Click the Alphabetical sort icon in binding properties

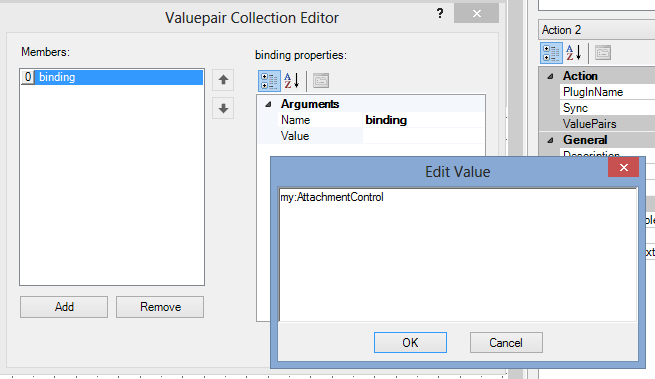click(x=292, y=81)
